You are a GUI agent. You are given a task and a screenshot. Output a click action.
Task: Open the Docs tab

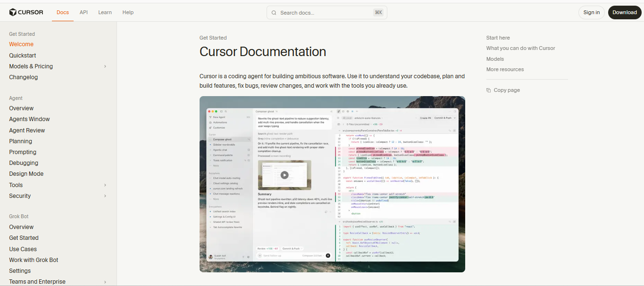(63, 12)
